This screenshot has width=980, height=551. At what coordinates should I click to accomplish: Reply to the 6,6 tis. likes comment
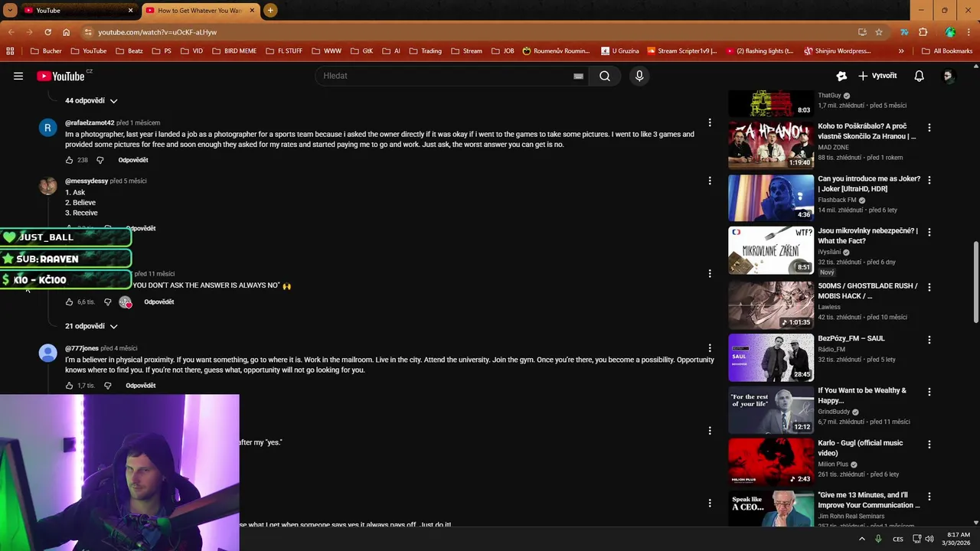click(159, 302)
